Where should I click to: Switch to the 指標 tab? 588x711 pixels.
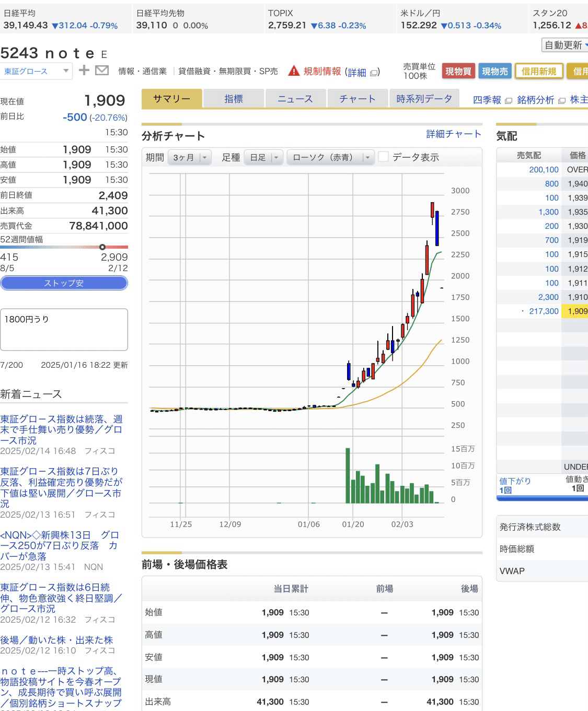tap(233, 99)
